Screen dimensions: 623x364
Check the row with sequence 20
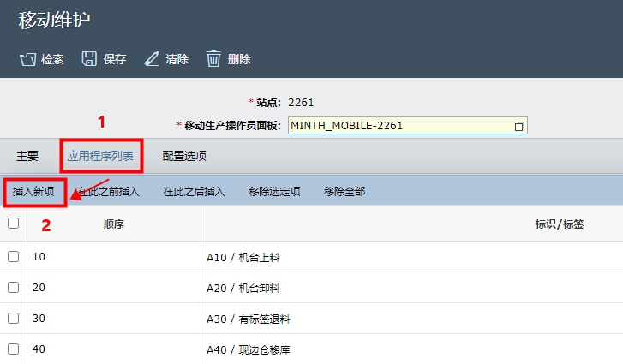click(x=13, y=287)
